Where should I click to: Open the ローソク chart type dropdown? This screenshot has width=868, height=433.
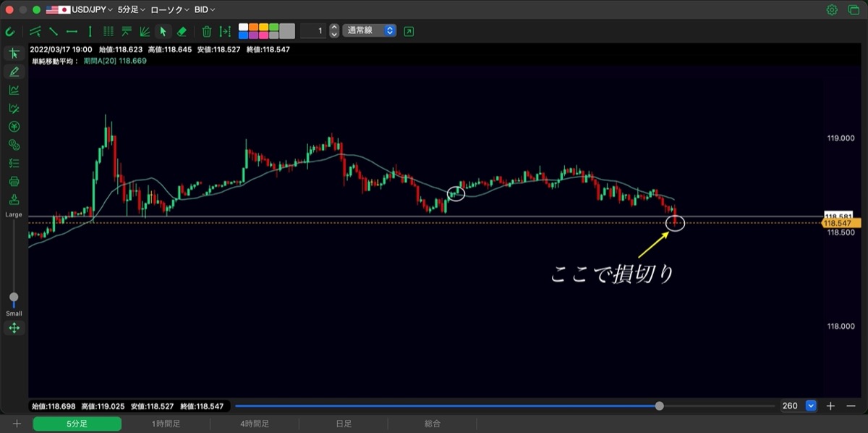(x=170, y=10)
